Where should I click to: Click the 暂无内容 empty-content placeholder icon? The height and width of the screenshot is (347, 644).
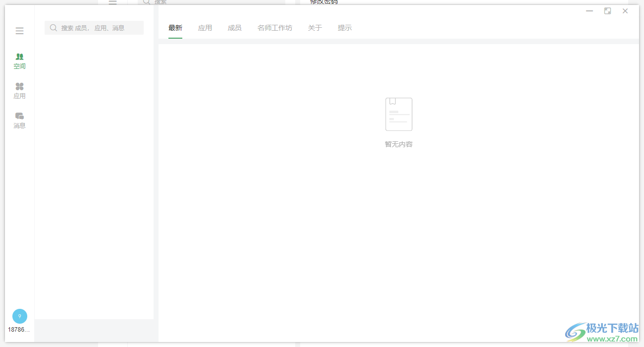pos(398,114)
